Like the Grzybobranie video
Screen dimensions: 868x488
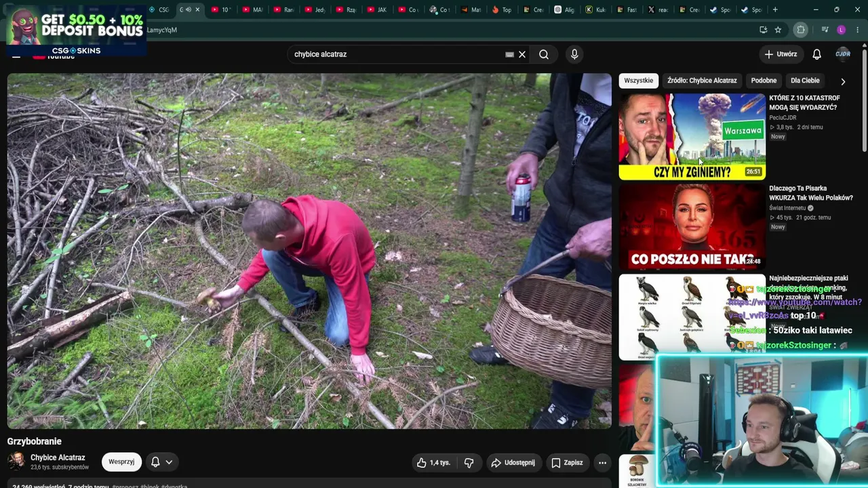point(433,463)
